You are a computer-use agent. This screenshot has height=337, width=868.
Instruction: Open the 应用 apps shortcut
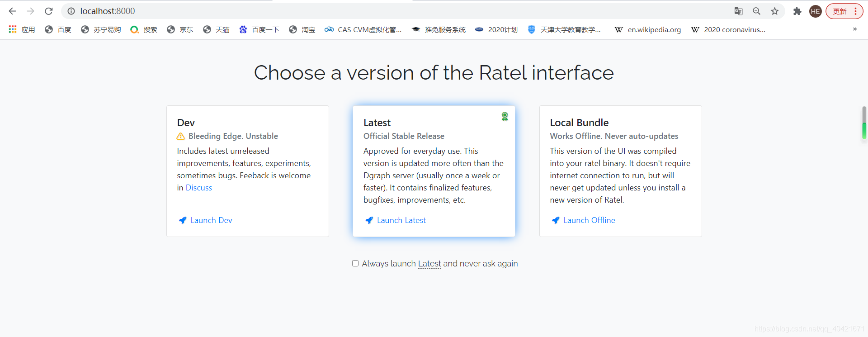22,29
